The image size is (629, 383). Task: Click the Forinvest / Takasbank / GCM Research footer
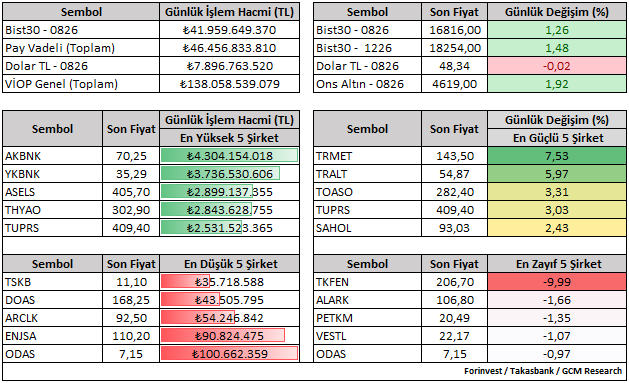tap(543, 371)
